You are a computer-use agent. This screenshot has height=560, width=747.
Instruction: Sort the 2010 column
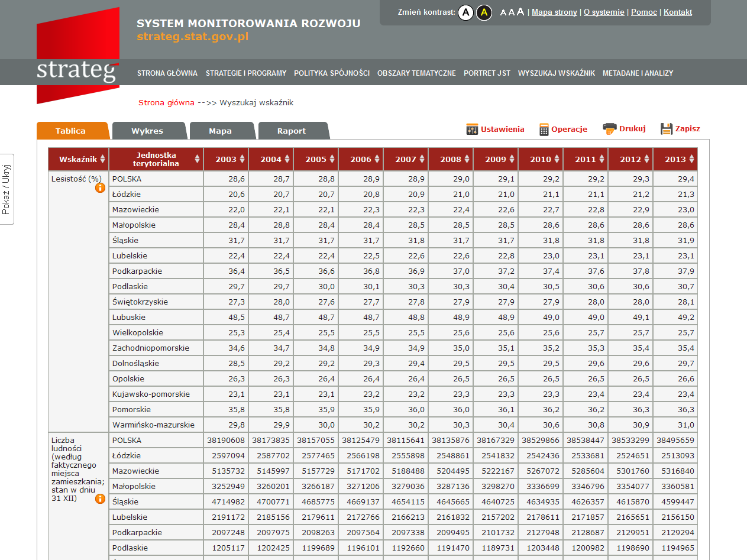(557, 159)
